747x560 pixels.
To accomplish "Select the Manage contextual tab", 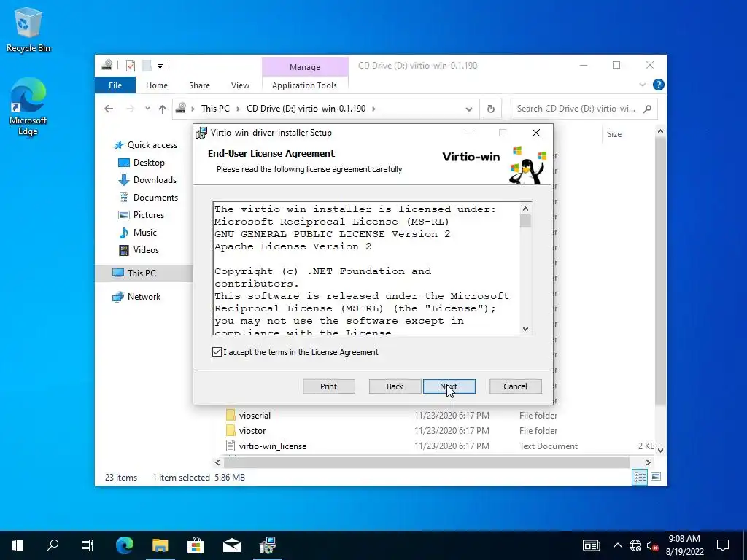I will (x=305, y=67).
